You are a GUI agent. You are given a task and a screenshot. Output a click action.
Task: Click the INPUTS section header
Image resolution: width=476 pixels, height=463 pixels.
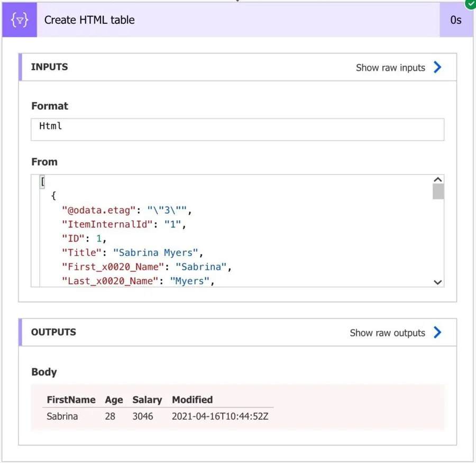50,67
